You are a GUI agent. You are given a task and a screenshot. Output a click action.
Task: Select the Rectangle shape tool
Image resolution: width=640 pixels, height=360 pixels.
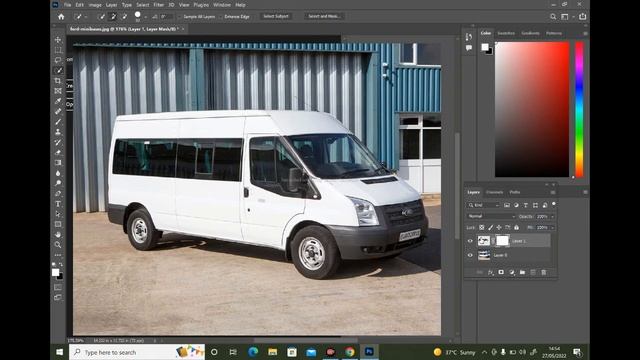58,224
